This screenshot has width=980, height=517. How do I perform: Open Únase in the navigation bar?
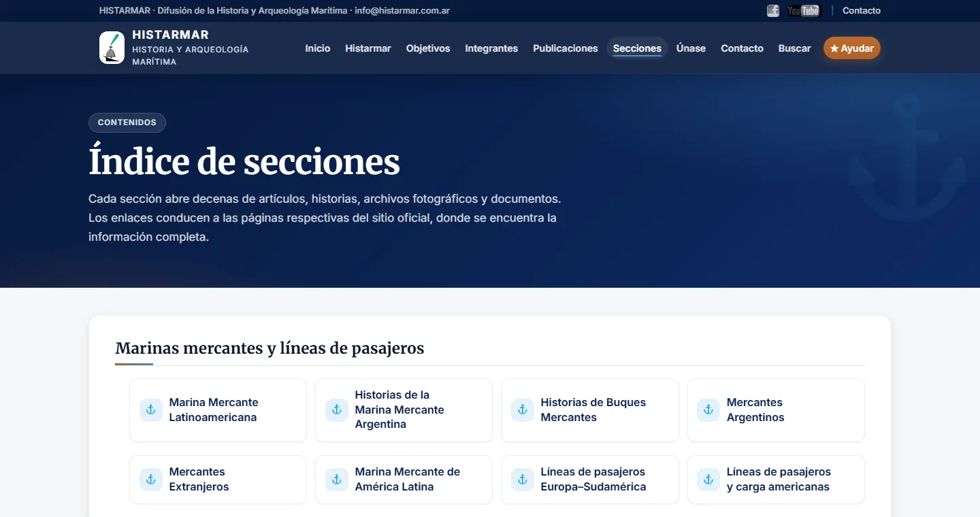[691, 48]
